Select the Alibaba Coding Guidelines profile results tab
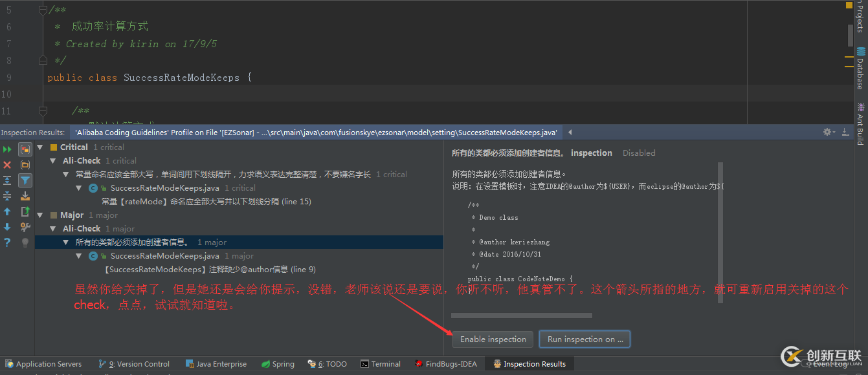Image resolution: width=868 pixels, height=375 pixels. (x=316, y=132)
